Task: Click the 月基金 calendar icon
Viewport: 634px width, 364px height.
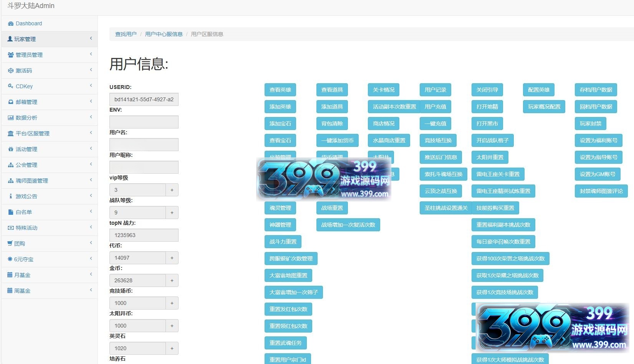Action: pos(10,275)
